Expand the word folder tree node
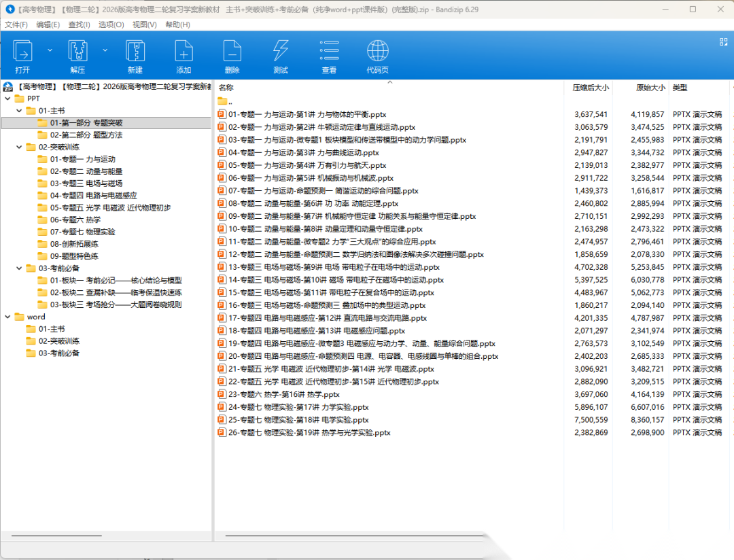Viewport: 734px width, 560px height. coord(8,317)
